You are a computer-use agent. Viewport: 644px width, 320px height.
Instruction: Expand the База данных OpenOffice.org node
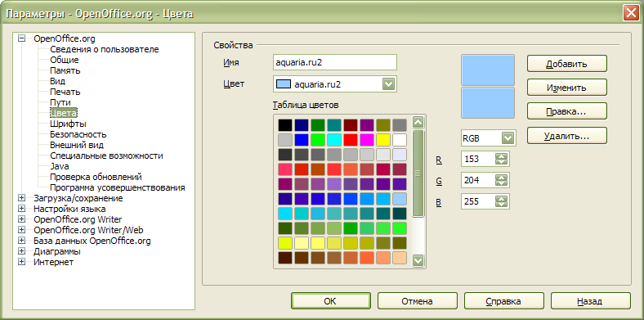22,241
